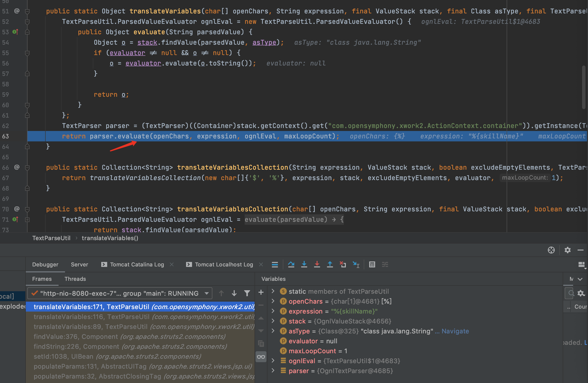
Task: Click the next frame down arrow
Action: [234, 293]
